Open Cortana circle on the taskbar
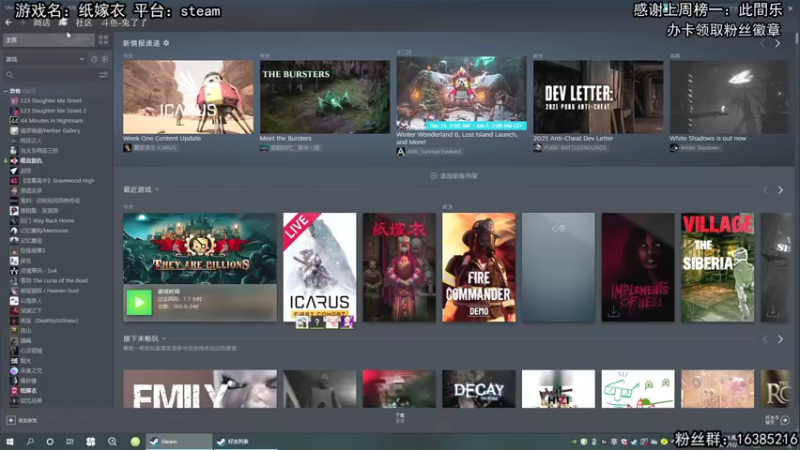The image size is (800, 450). click(x=49, y=442)
